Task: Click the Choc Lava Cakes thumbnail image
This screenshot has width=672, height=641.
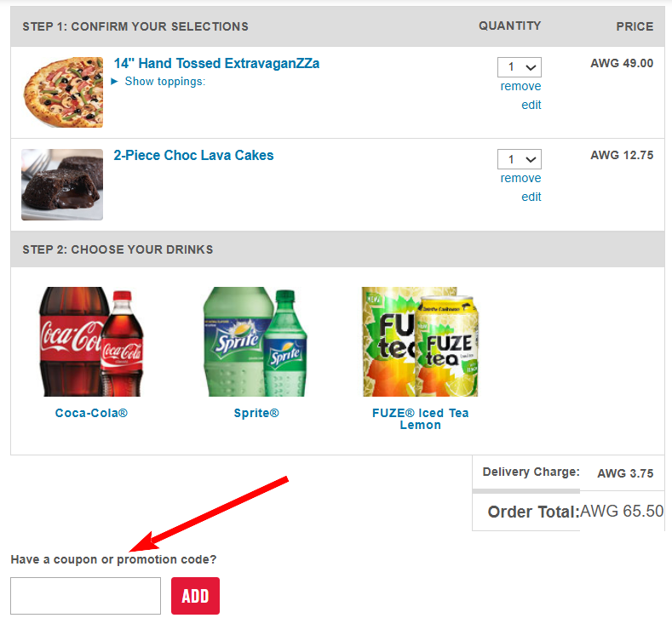Action: [62, 185]
